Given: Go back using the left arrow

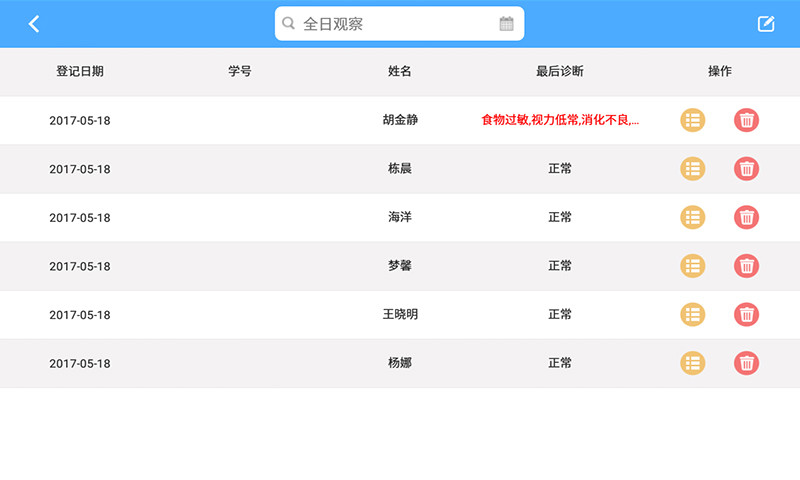Looking at the screenshot, I should [x=34, y=24].
